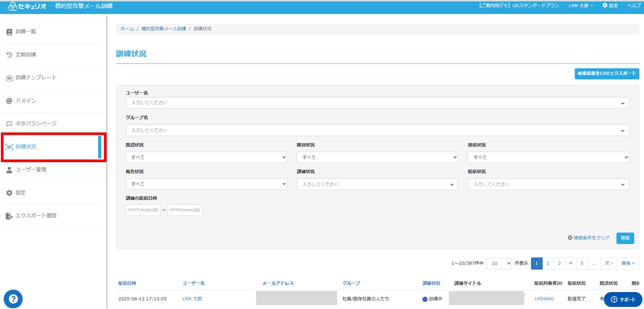The height and width of the screenshot is (309, 644).
Task: Click the ユーザー管理 person icon
Action: (x=9, y=170)
